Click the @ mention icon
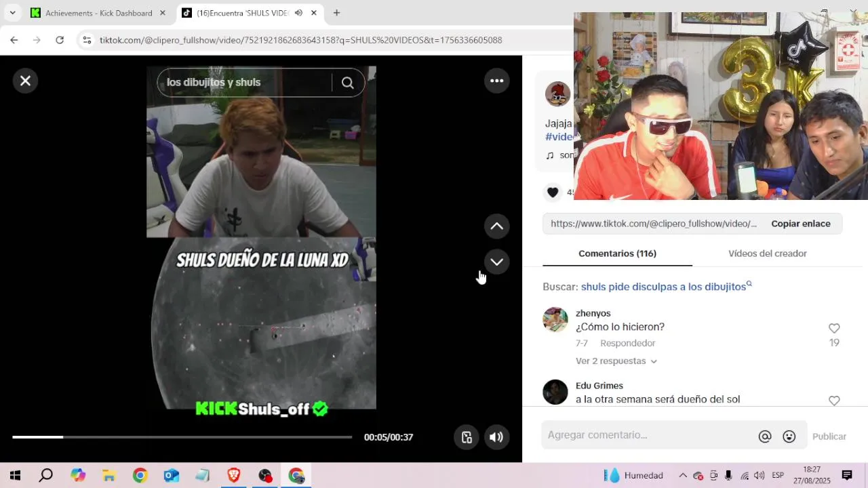Screen dimensions: 868x488 pyautogui.click(x=765, y=436)
